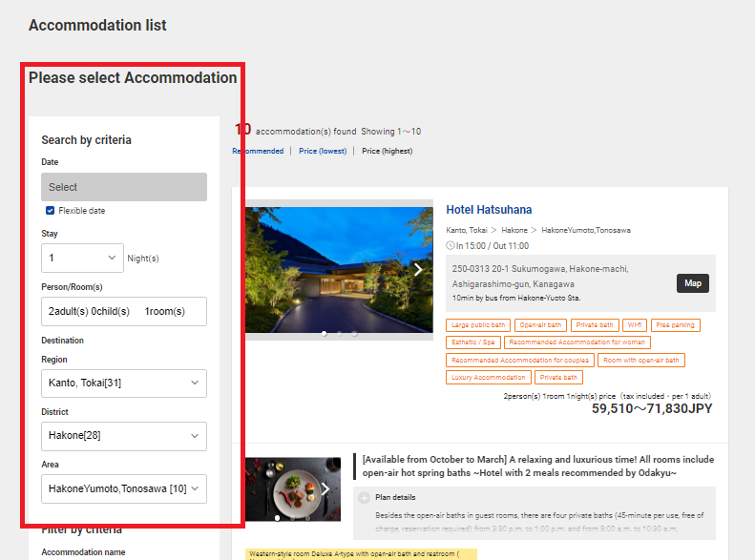Select second carousel dot under hotel photo
Image resolution: width=755 pixels, height=560 pixels.
339,334
